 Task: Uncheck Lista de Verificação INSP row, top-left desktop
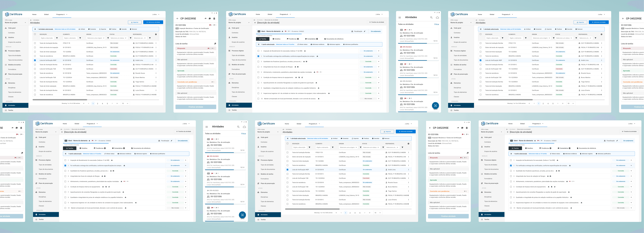pyautogui.click(x=35, y=60)
